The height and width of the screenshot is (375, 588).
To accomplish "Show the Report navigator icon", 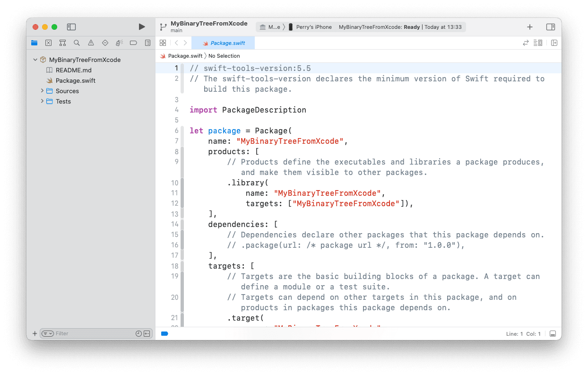I will pyautogui.click(x=147, y=43).
